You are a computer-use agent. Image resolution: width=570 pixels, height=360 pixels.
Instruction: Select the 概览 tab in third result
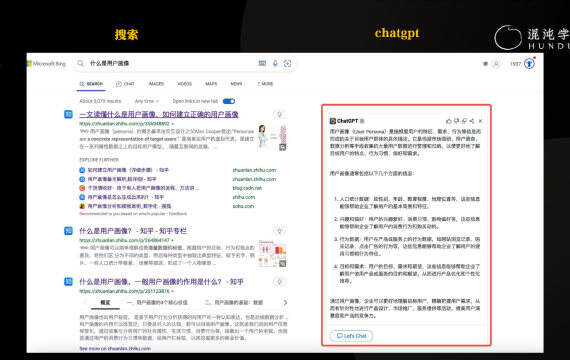tap(105, 303)
